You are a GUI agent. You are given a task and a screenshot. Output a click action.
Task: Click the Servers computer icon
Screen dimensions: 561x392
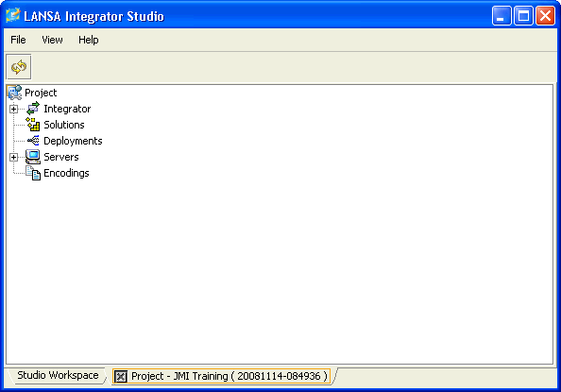click(x=33, y=157)
